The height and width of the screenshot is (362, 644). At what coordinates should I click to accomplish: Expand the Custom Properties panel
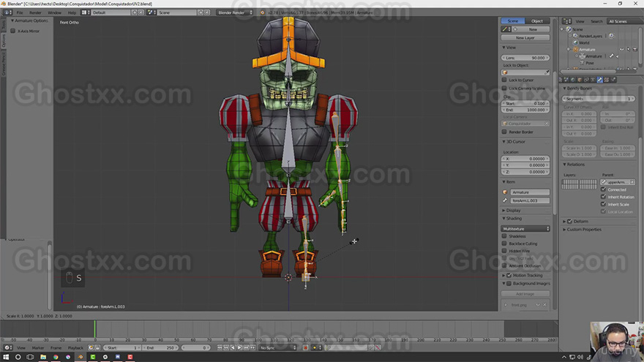click(x=565, y=230)
